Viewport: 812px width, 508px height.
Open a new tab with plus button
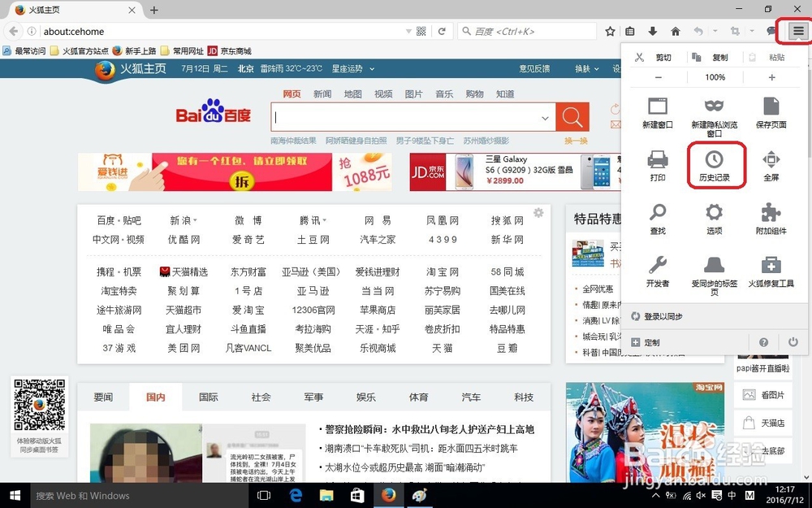(x=153, y=10)
